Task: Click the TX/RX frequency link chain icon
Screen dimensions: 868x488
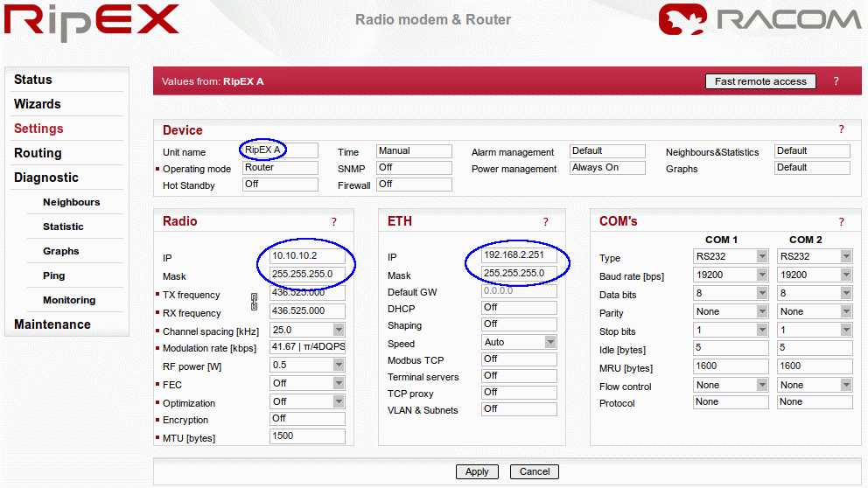Action: pyautogui.click(x=254, y=302)
